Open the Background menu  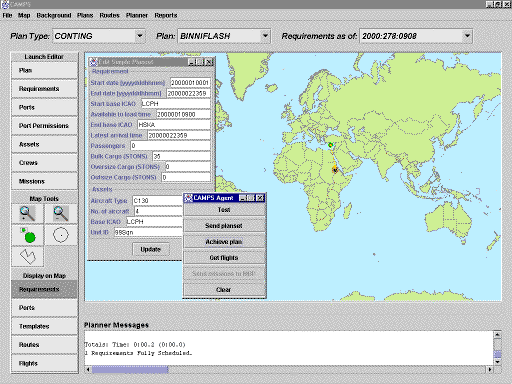click(54, 15)
